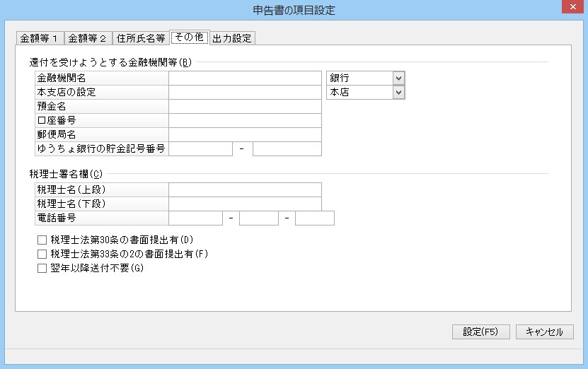Toggle 翌年以降送付不要 checkbox
The width and height of the screenshot is (588, 369).
(x=42, y=268)
